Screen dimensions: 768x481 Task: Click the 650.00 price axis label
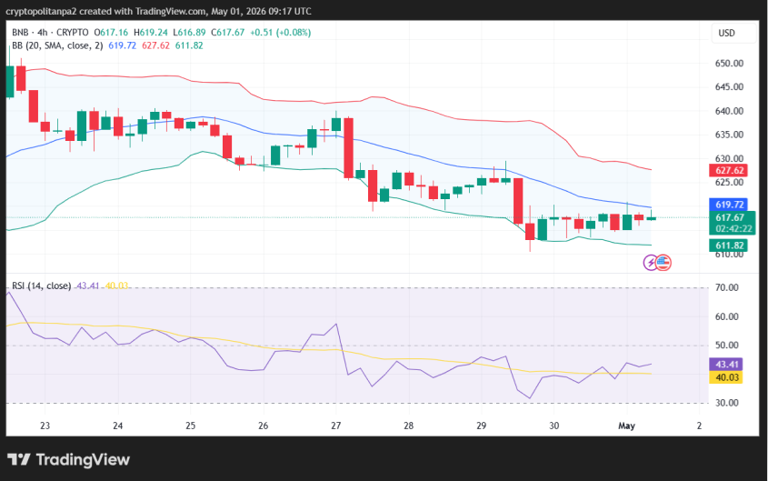point(729,64)
